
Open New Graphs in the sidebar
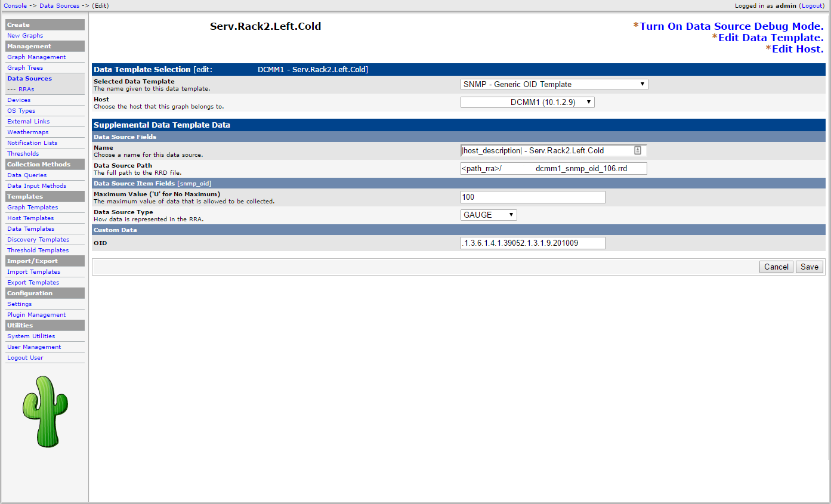tap(25, 36)
